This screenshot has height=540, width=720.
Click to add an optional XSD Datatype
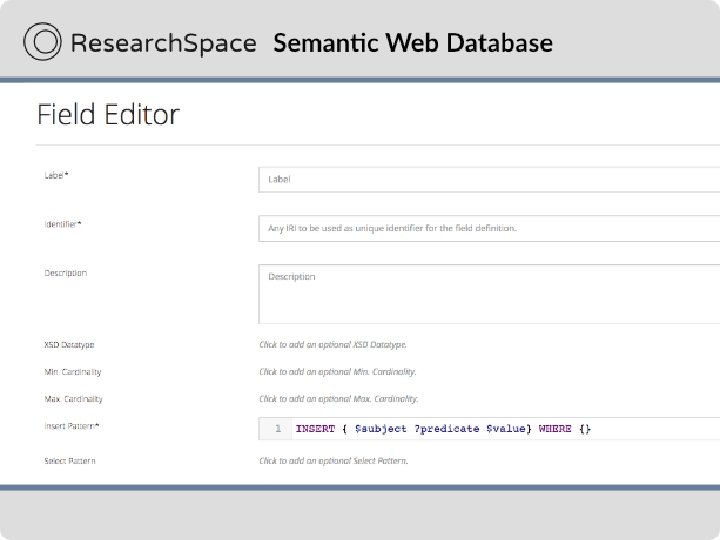click(x=333, y=345)
